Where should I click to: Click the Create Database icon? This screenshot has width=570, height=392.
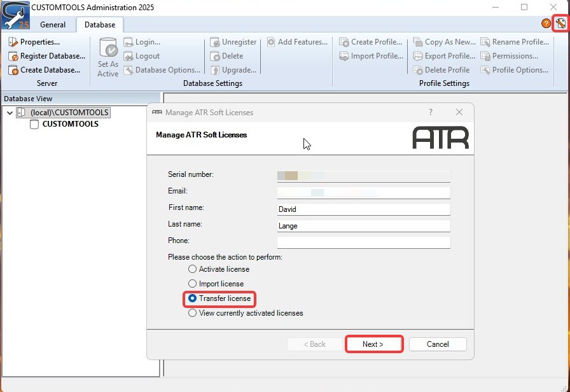pyautogui.click(x=13, y=70)
